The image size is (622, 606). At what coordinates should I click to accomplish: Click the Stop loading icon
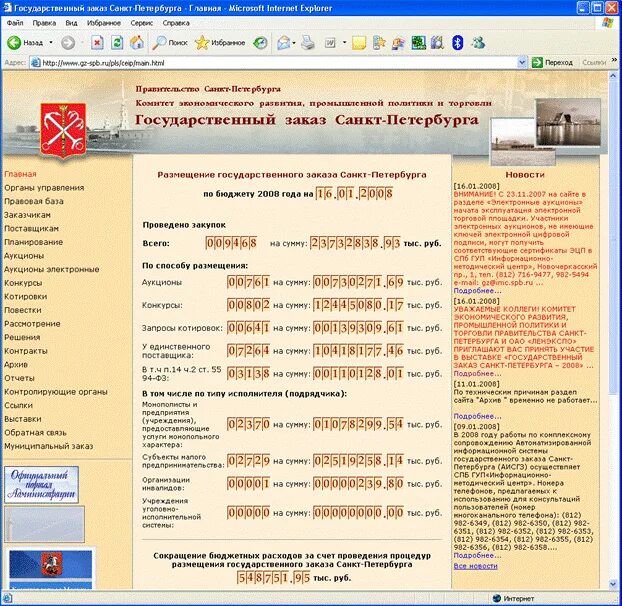click(x=97, y=42)
